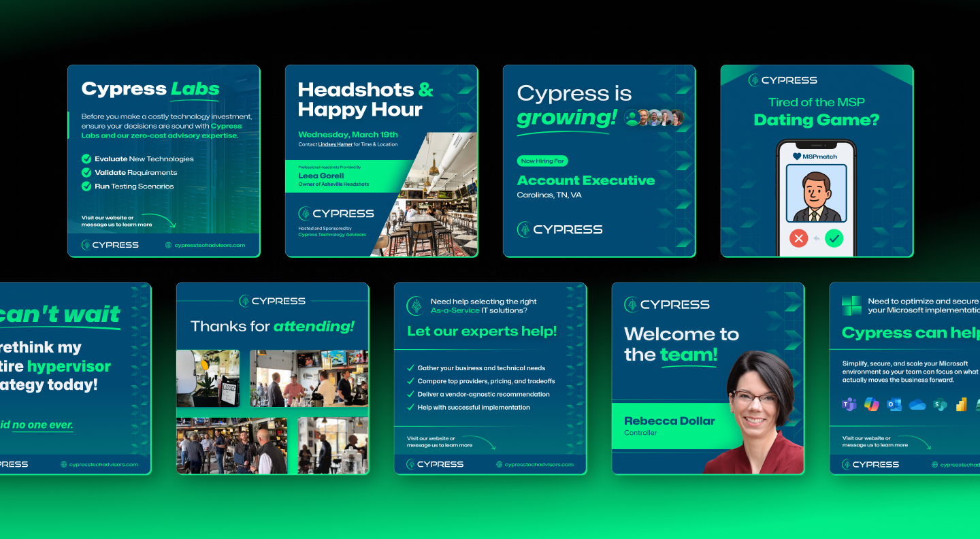Click the Cypress Technology Advisors sponsor text
Image resolution: width=980 pixels, height=539 pixels.
tap(332, 235)
